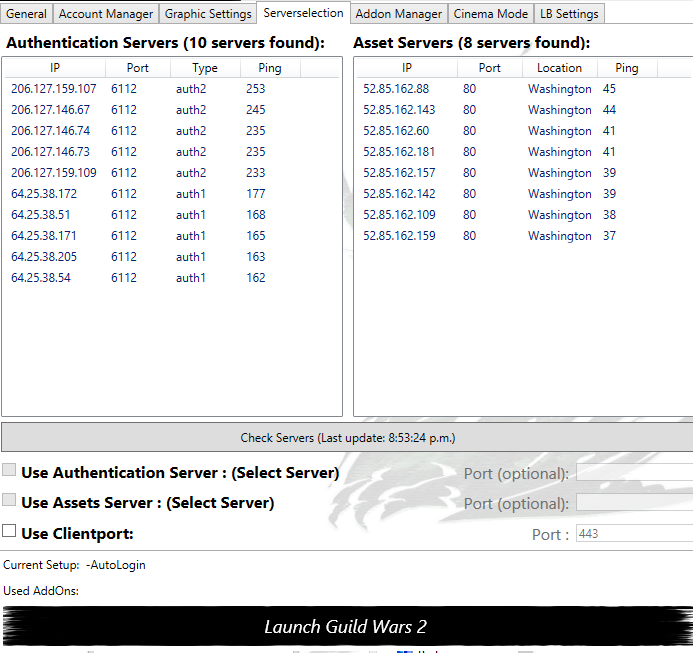Sort authentication servers by IP column header

[55, 68]
